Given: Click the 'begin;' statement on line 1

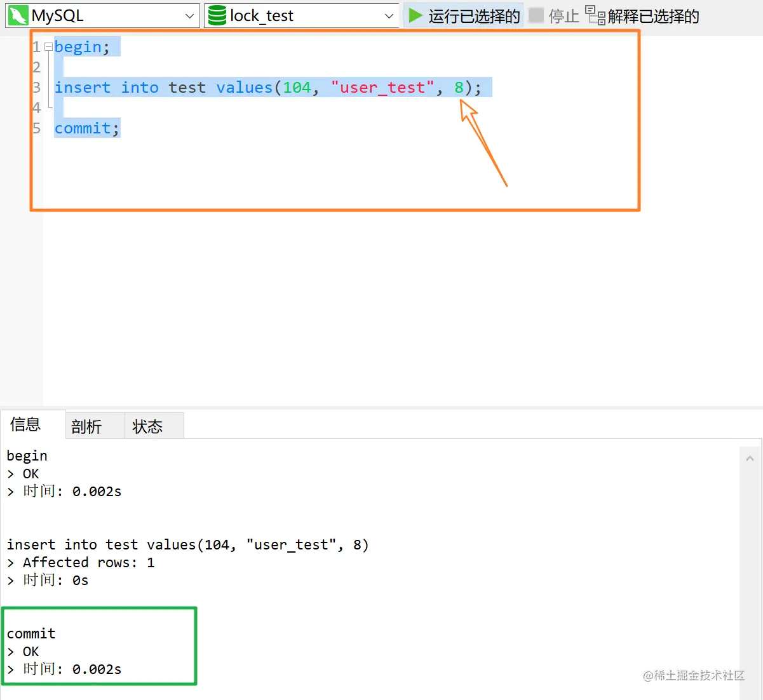Looking at the screenshot, I should click(82, 47).
